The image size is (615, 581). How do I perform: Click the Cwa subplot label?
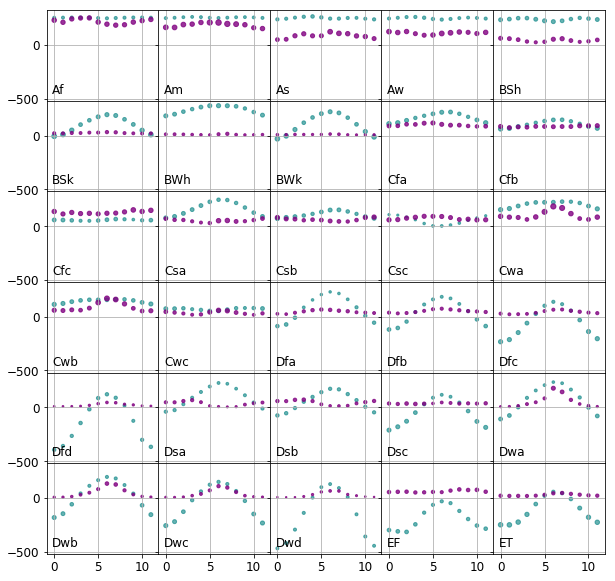[x=511, y=271]
